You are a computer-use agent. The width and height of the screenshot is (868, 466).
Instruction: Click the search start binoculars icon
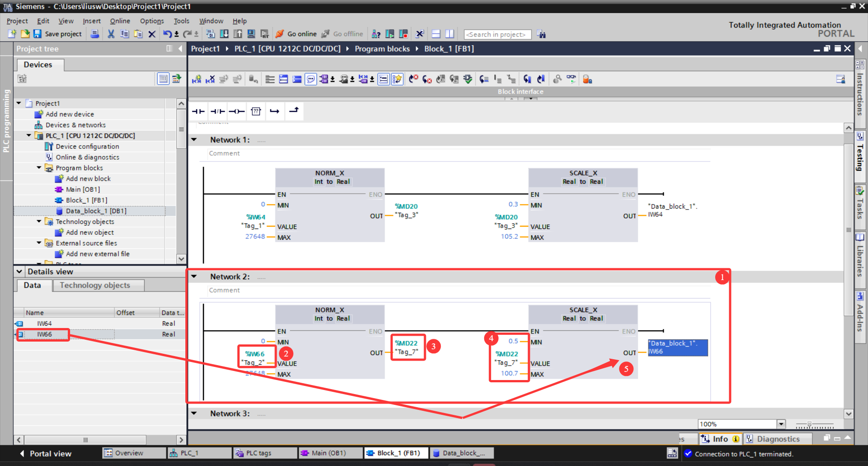click(542, 34)
